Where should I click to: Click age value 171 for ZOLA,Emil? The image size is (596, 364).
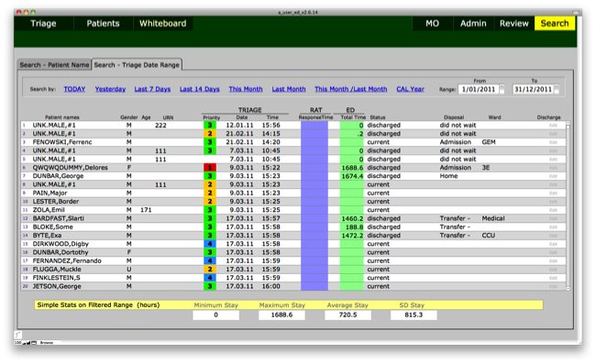coord(146,210)
